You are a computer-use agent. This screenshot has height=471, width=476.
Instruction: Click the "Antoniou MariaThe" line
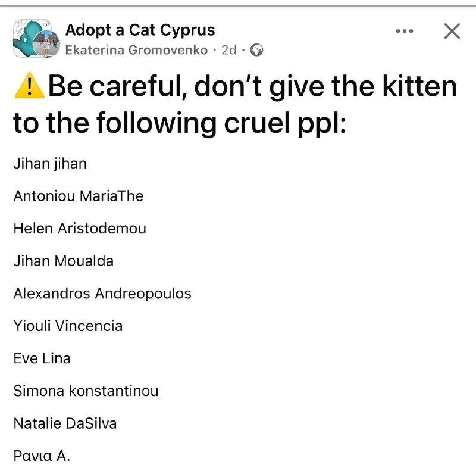point(79,196)
